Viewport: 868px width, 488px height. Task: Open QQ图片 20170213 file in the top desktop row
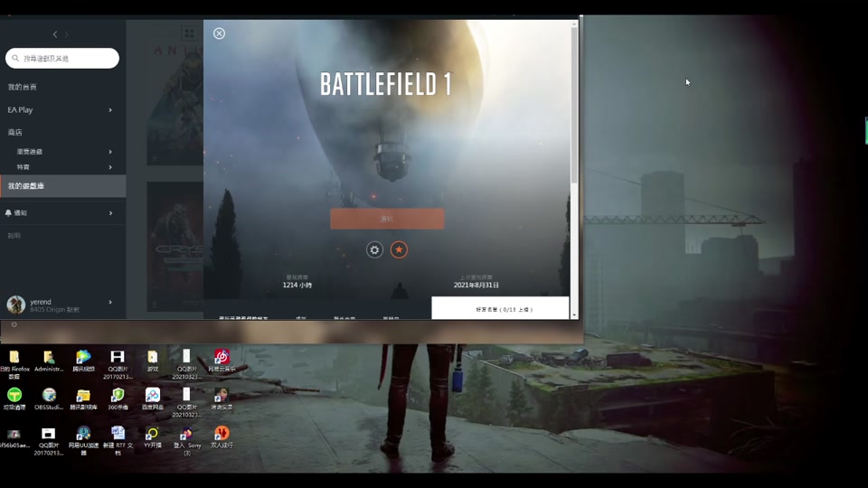point(118,364)
